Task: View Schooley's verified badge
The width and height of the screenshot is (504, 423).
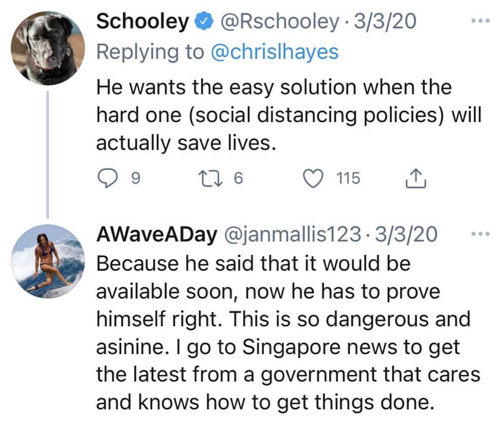Action: coord(204,22)
